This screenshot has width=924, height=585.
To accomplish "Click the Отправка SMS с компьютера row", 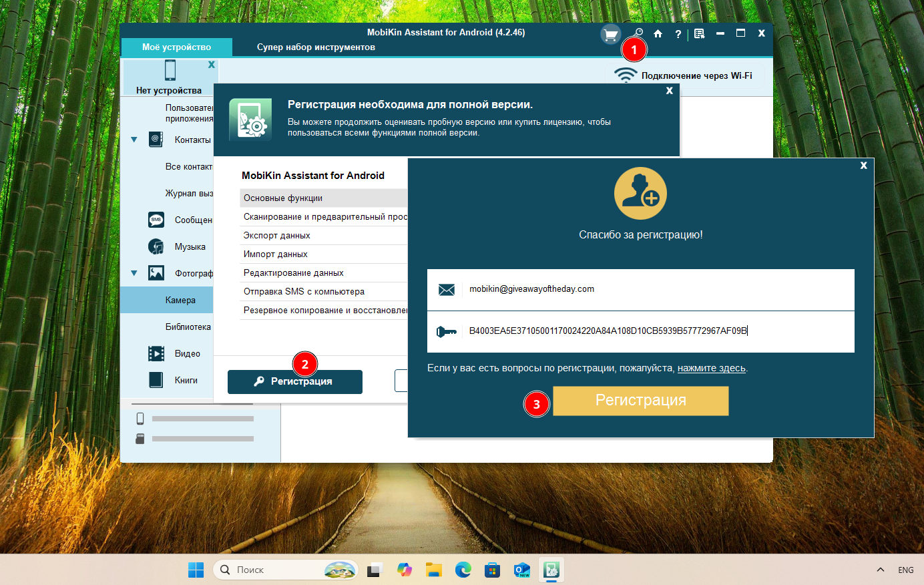I will point(324,291).
